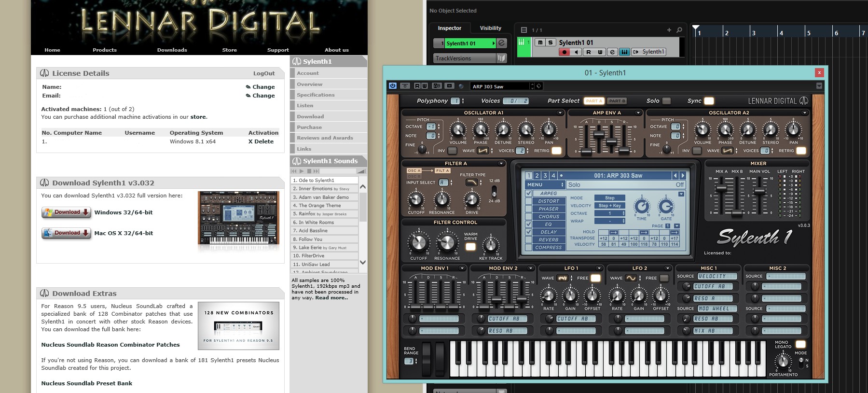Click the Mac OS X Download button
Screen dimensions: 868x393
tap(66, 233)
